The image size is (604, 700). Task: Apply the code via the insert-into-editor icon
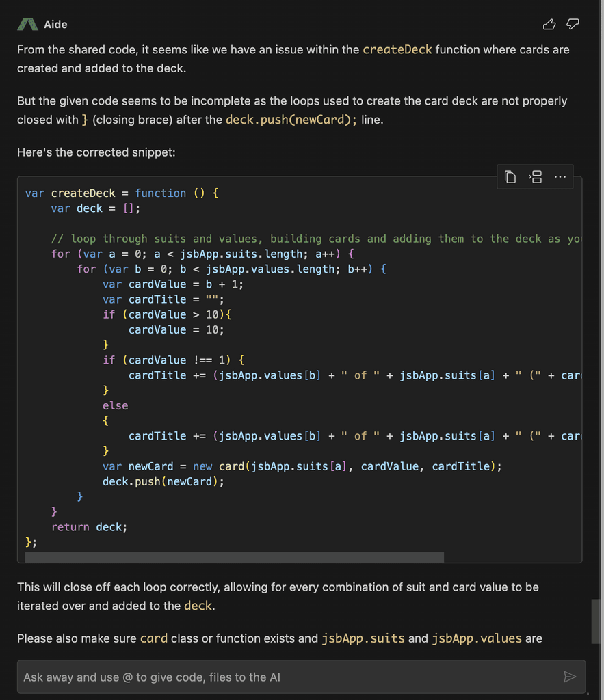pyautogui.click(x=535, y=176)
